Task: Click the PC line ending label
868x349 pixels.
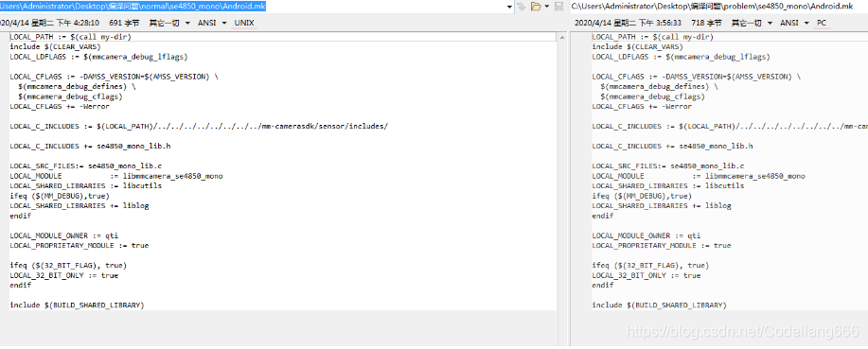Action: pyautogui.click(x=822, y=23)
